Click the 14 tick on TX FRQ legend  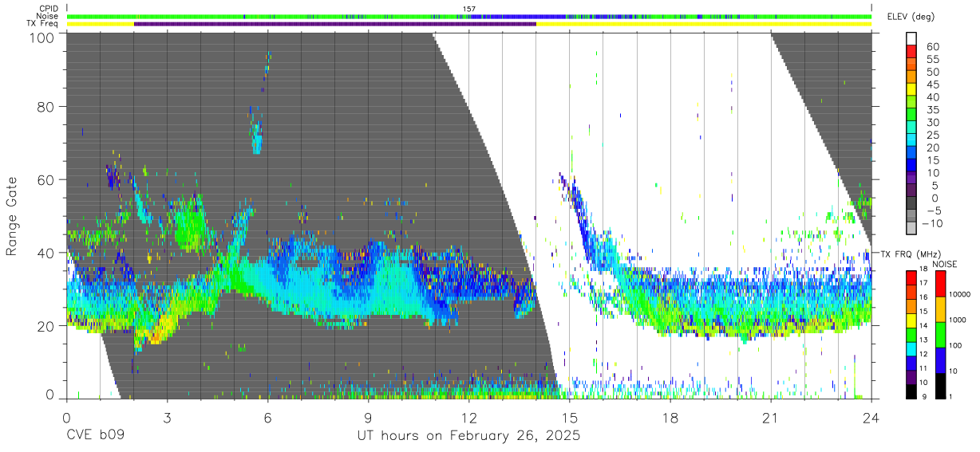pyautogui.click(x=924, y=325)
